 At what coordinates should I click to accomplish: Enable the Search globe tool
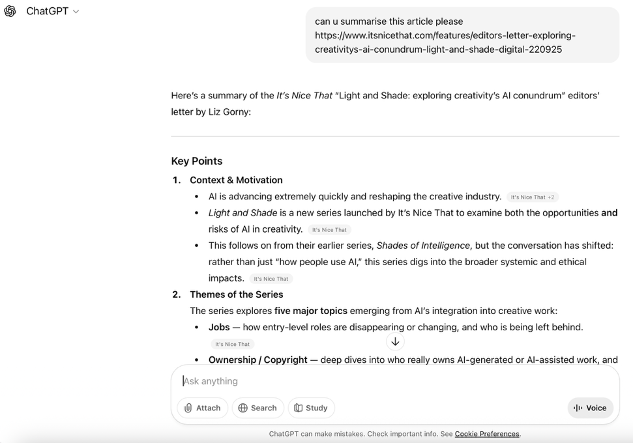[x=257, y=408]
